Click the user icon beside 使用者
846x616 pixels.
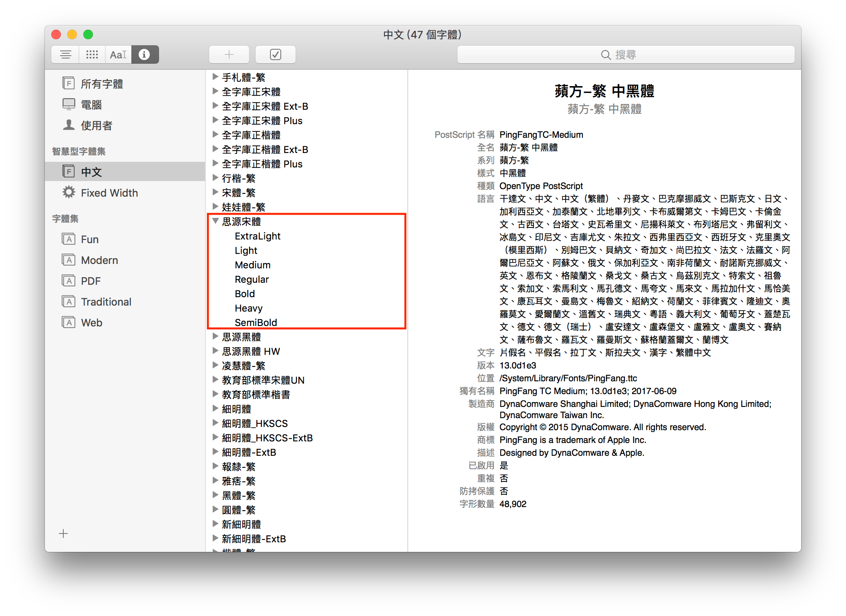tap(68, 125)
